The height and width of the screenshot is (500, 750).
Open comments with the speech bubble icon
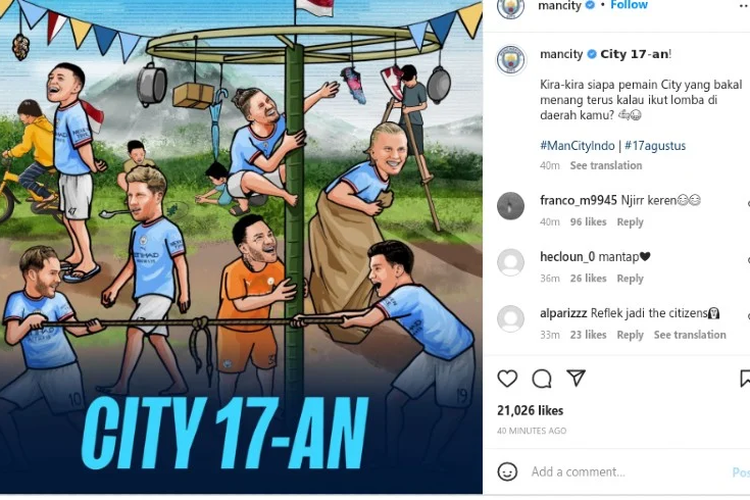click(x=541, y=378)
